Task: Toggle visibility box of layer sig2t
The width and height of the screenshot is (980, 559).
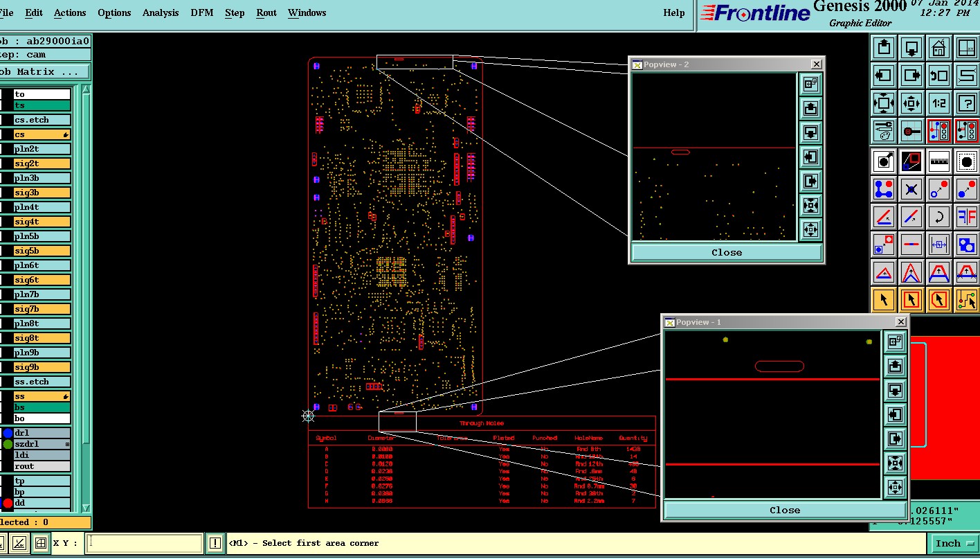Action: (x=8, y=163)
